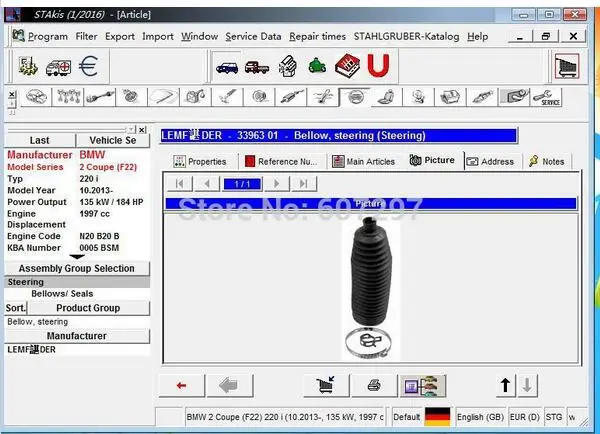Image resolution: width=600 pixels, height=434 pixels.
Task: Switch to the Properties tab
Action: [200, 162]
